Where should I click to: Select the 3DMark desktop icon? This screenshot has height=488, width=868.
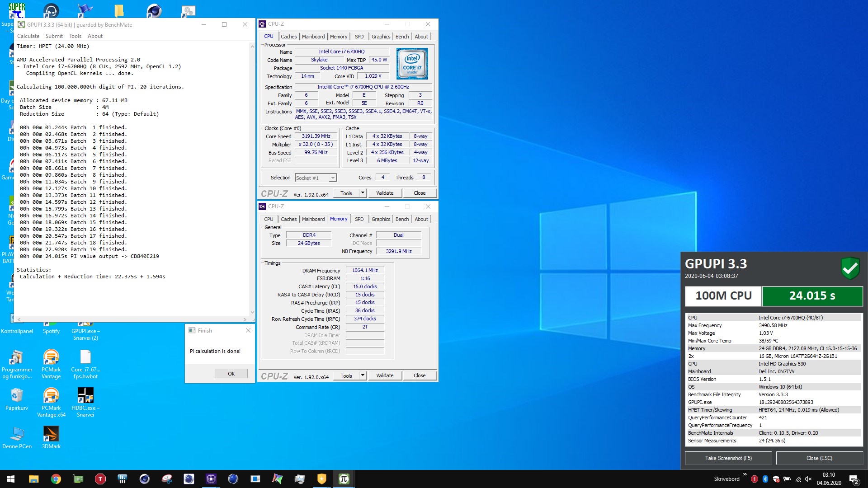(x=51, y=437)
